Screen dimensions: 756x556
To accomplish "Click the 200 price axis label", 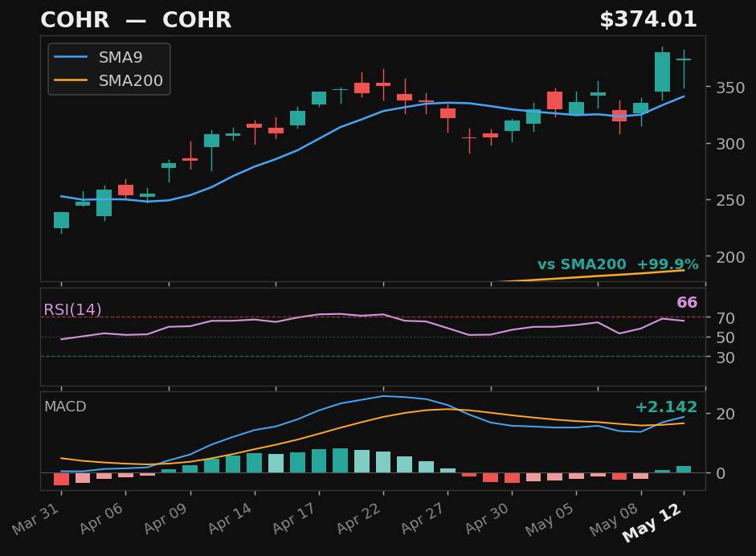I will pos(730,257).
